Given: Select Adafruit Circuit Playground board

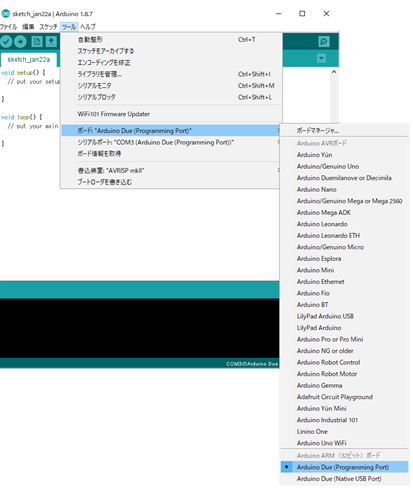Looking at the screenshot, I should click(344, 397).
